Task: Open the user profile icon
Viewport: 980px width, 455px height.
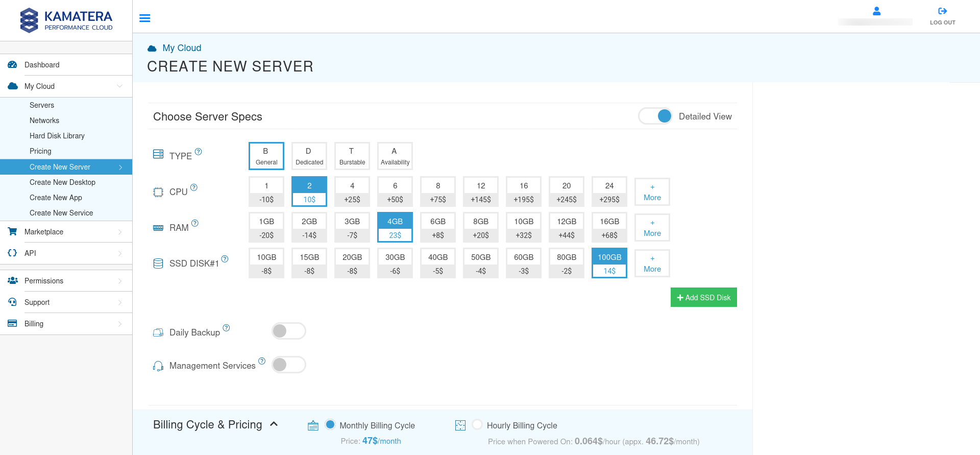Action: tap(876, 11)
